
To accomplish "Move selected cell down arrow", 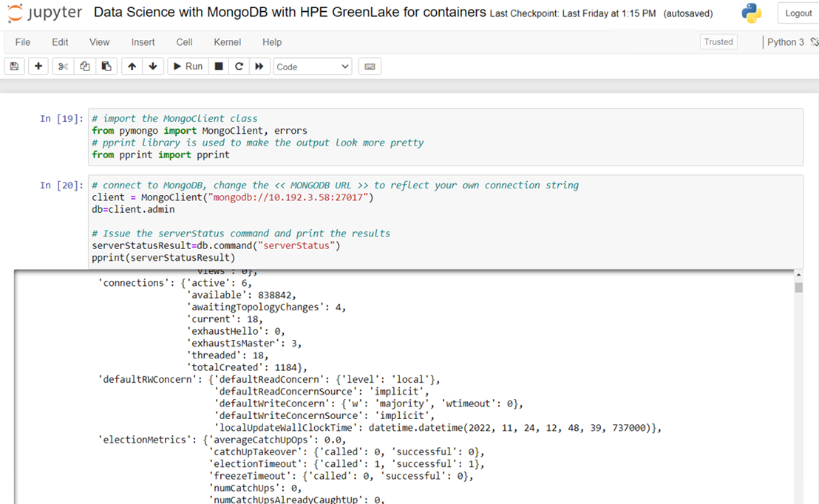I will point(153,67).
